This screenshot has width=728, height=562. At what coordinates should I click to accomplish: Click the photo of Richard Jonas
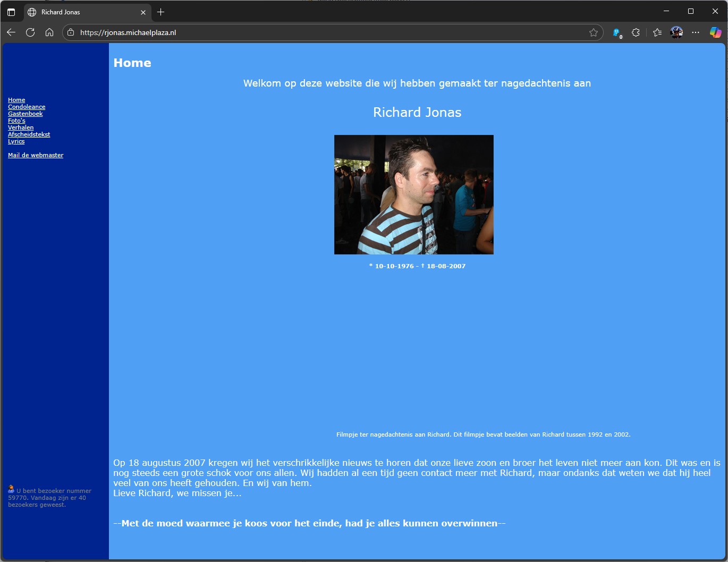pos(413,194)
